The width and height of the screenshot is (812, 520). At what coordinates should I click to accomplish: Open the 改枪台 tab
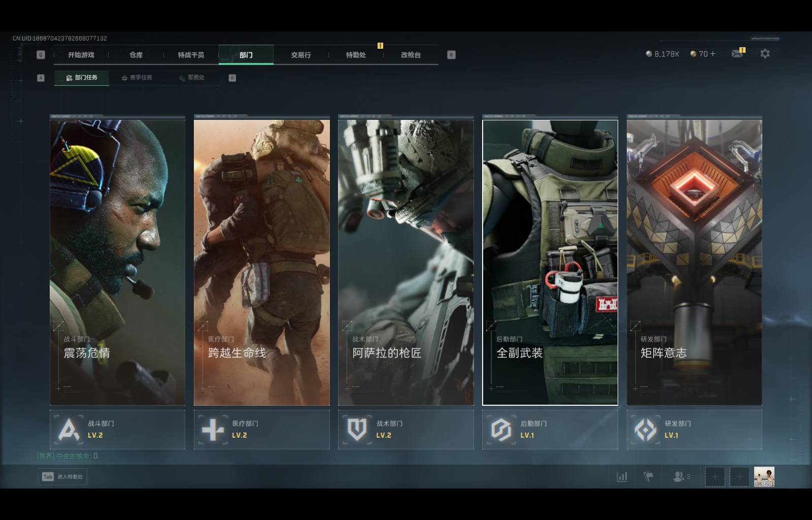411,55
